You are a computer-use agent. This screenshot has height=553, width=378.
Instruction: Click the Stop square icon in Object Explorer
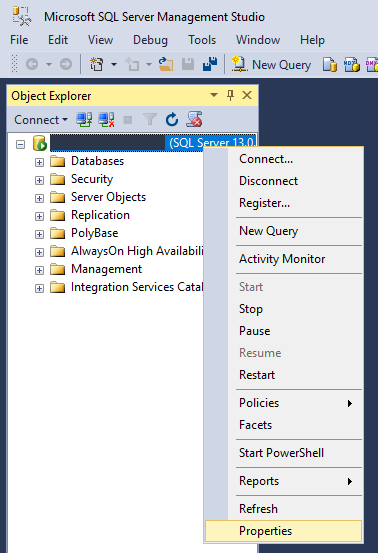tap(128, 120)
